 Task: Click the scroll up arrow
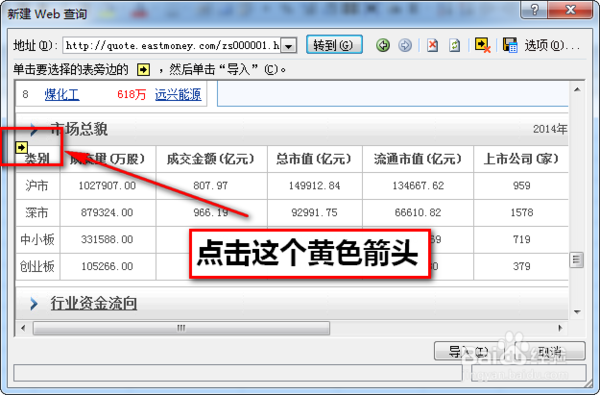pyautogui.click(x=577, y=90)
